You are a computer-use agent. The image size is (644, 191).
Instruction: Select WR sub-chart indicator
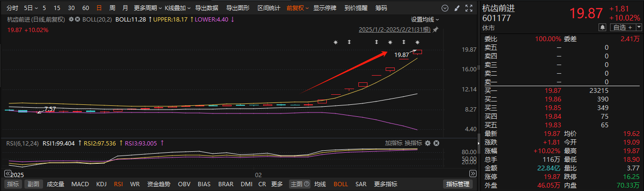pos(135,184)
